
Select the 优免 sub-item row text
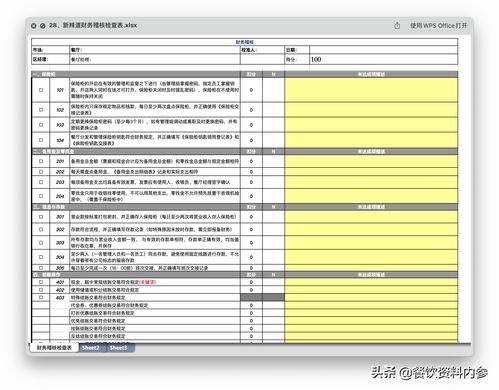tap(98, 321)
